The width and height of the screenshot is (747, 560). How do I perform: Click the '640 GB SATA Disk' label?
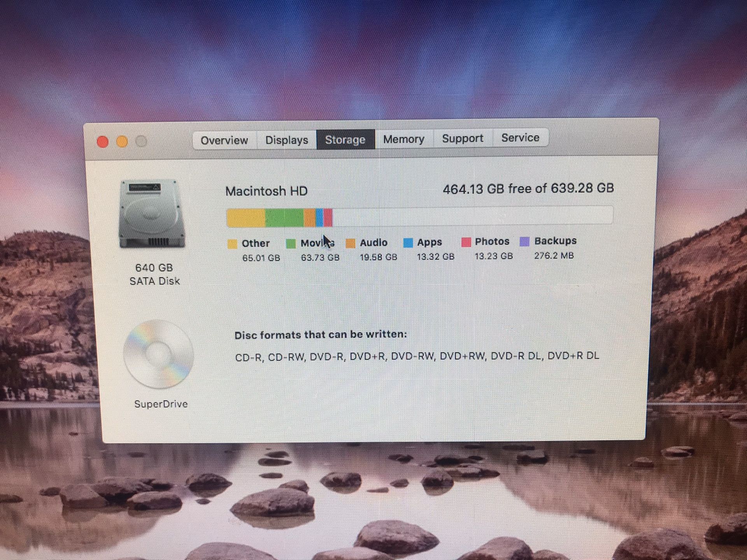point(156,273)
